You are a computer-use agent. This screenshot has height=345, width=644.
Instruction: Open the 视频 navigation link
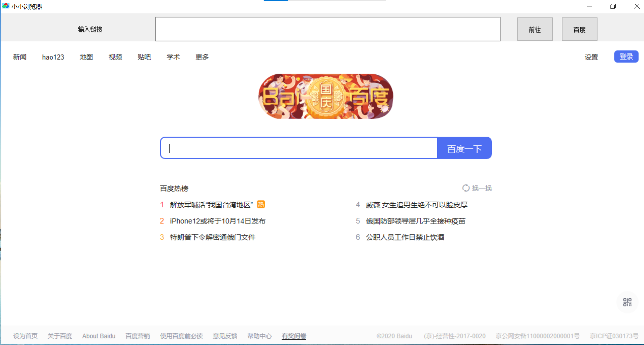click(x=115, y=57)
